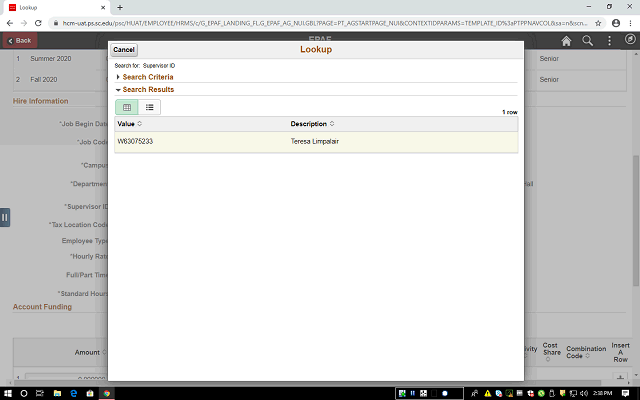This screenshot has height=400, width=640.
Task: Cancel the Lookup dialog
Action: click(x=124, y=50)
